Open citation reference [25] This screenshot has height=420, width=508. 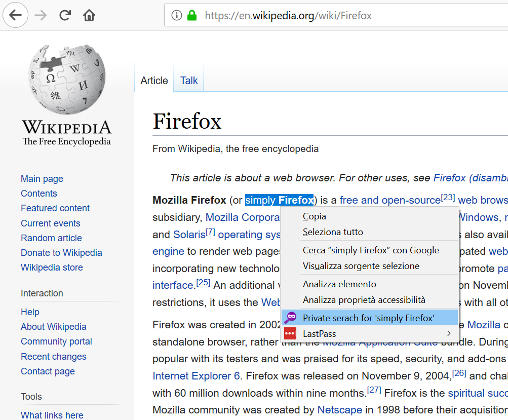click(203, 282)
